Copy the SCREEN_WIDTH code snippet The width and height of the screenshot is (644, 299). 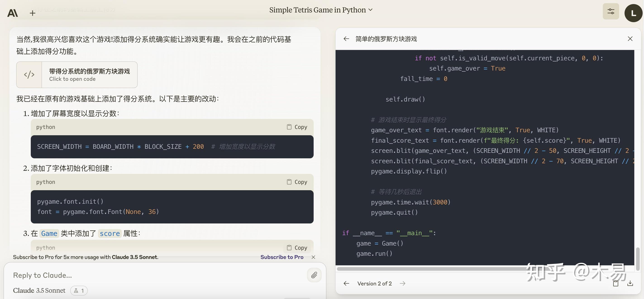pos(297,127)
